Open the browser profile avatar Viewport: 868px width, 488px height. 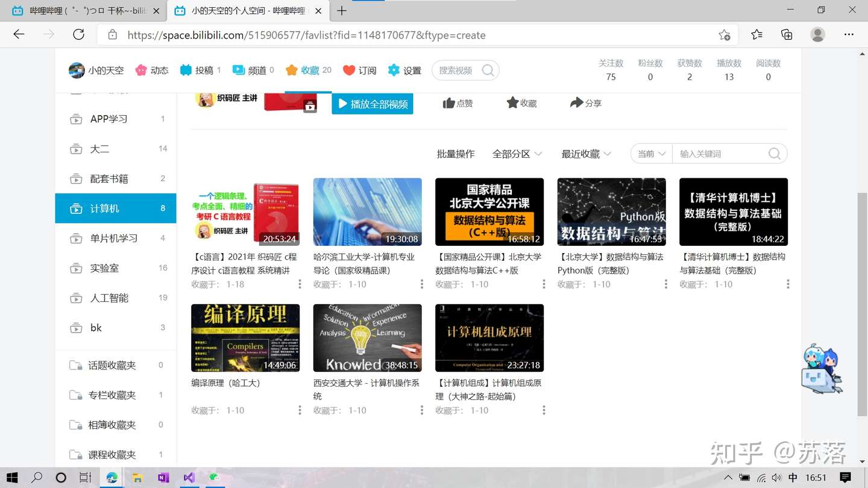[818, 34]
